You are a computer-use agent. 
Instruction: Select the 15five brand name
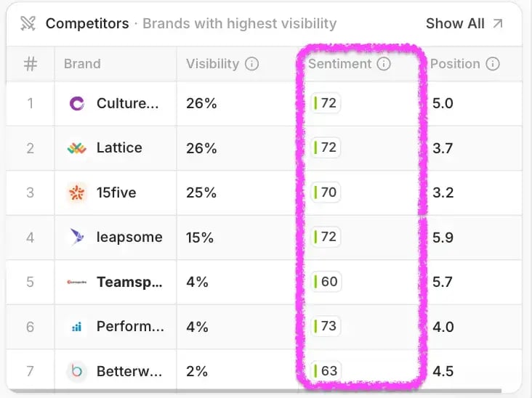tap(116, 192)
